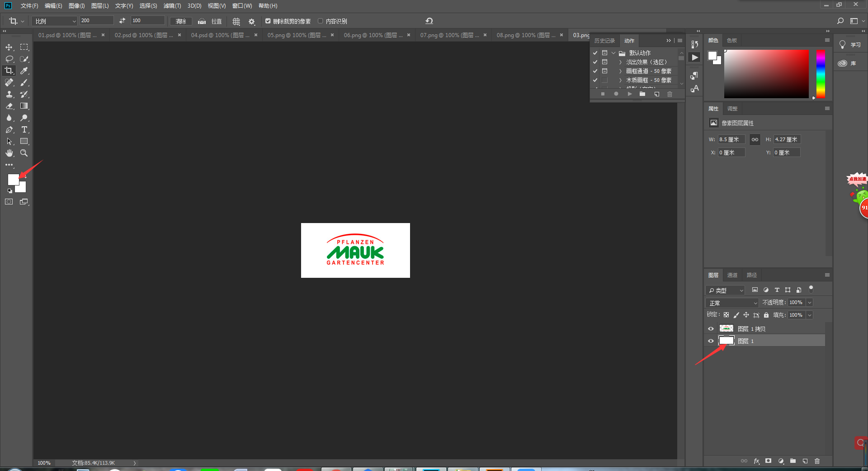Select the Spot Healing Brush tool
Viewport: 868px width, 471px height.
(x=9, y=82)
